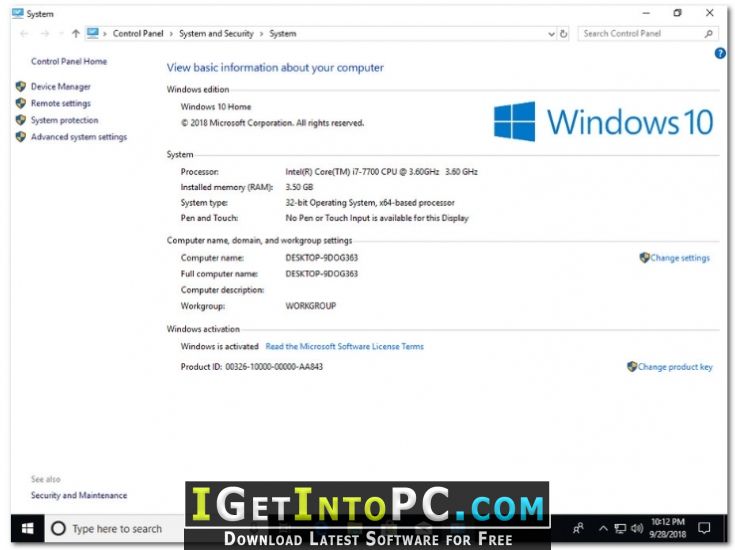Image resolution: width=735 pixels, height=550 pixels.
Task: Click the Change product key shield icon
Action: click(632, 367)
